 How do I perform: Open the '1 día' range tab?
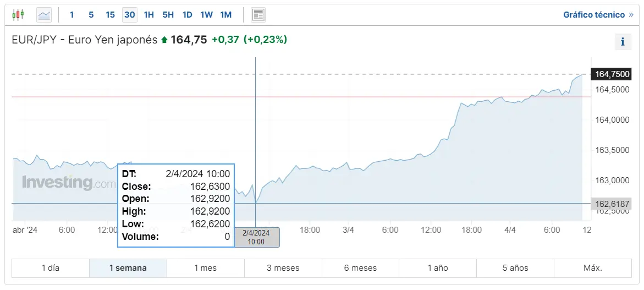point(51,268)
